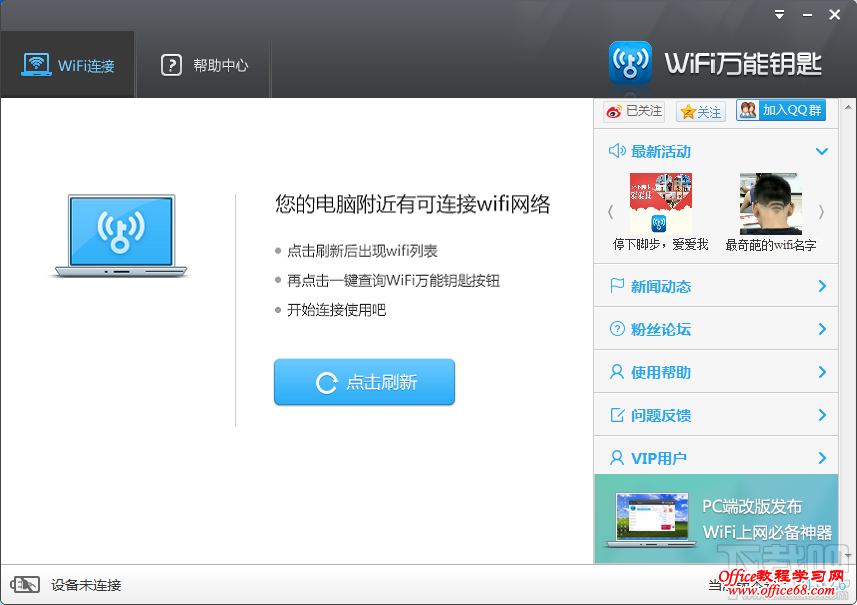Open the title bar dropdown arrow menu

click(779, 14)
